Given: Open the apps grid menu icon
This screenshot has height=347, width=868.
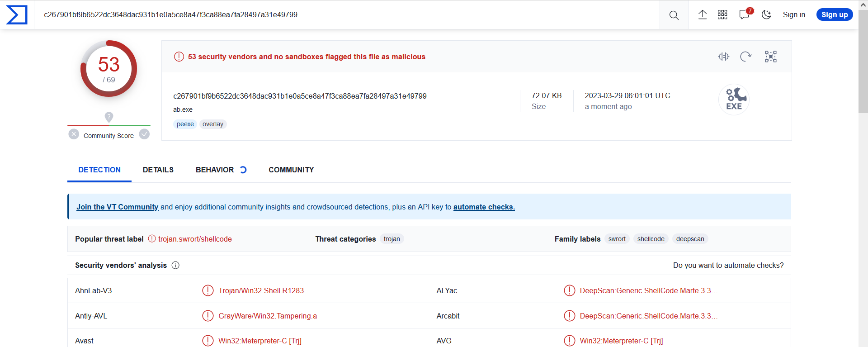Looking at the screenshot, I should [x=722, y=15].
